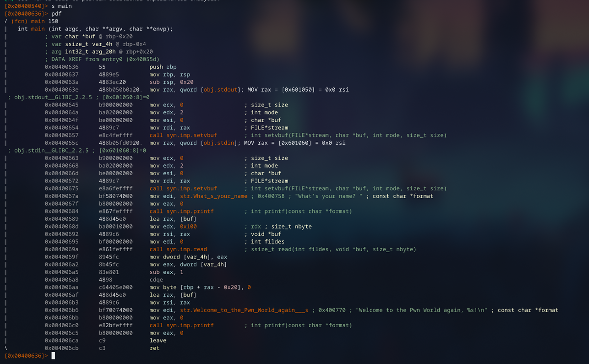Select the main function signature line with argc argv envp
Screen dimensions: 589x364
pos(95,29)
